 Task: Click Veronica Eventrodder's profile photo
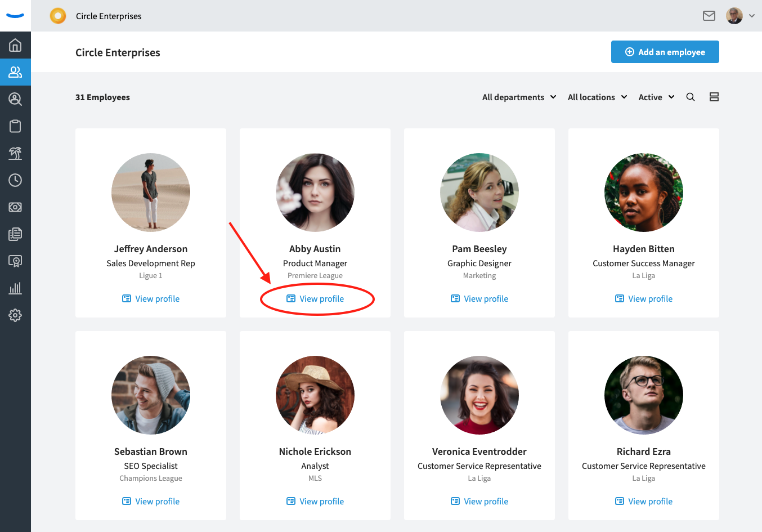(x=479, y=395)
